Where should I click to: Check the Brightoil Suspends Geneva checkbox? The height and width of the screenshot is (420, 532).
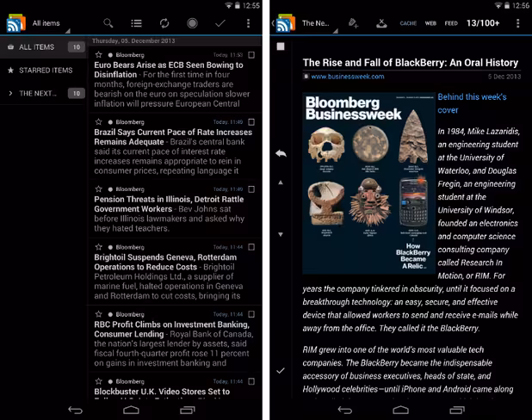(x=251, y=247)
